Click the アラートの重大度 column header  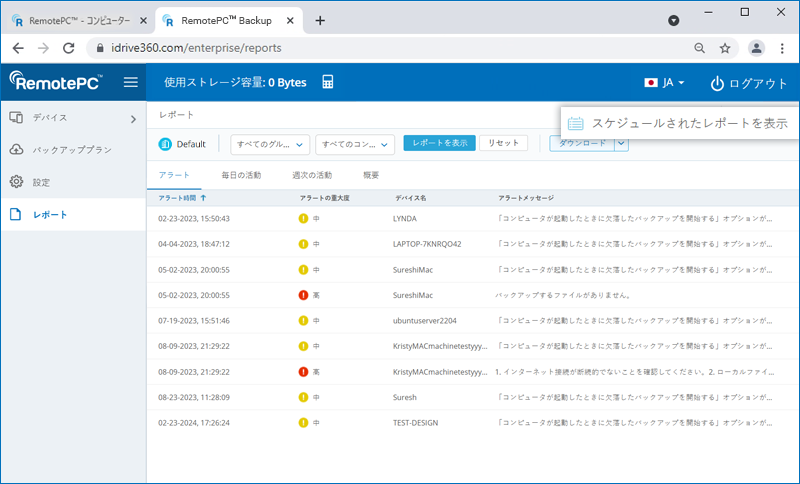tap(324, 198)
